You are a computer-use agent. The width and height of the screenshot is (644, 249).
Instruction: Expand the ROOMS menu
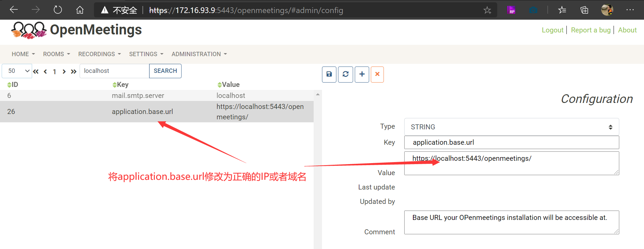(x=57, y=54)
